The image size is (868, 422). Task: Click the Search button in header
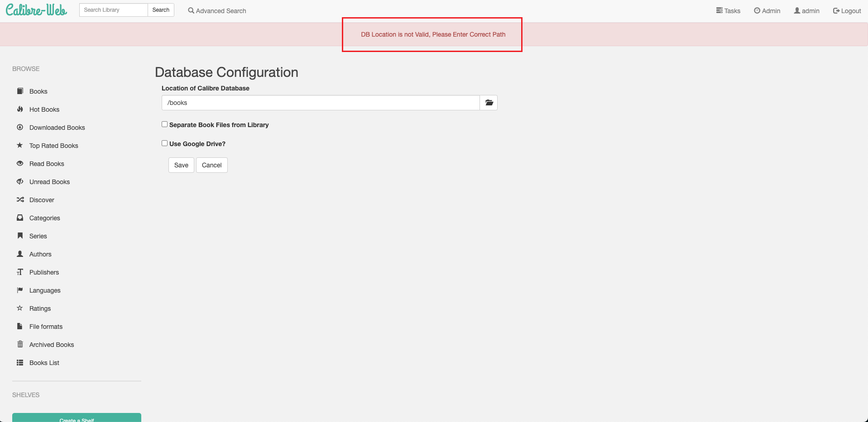(x=161, y=10)
